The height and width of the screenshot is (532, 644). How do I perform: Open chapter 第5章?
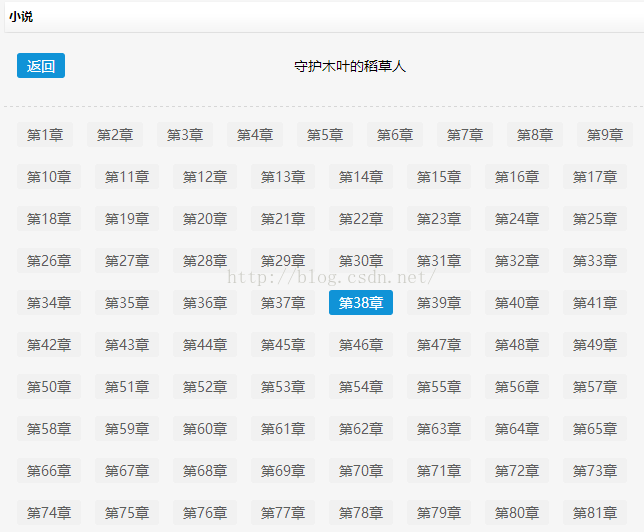tap(325, 134)
